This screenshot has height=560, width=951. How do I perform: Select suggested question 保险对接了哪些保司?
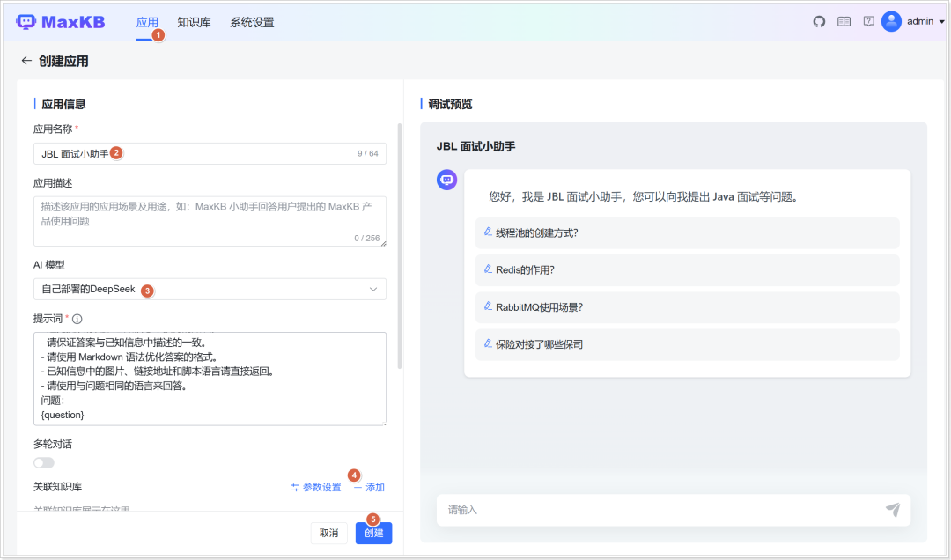pyautogui.click(x=687, y=344)
